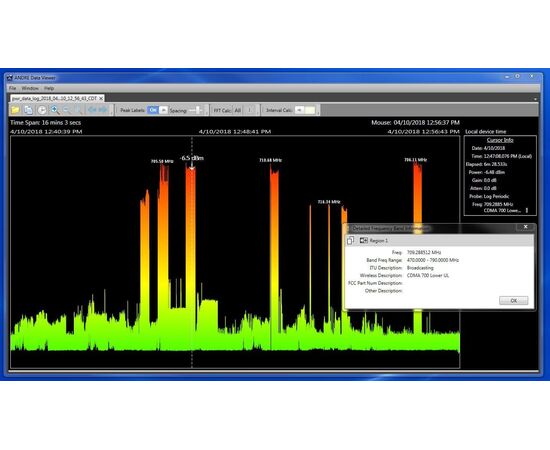The width and height of the screenshot is (550, 450).
Task: Click the Region 1 icon in dialog
Action: (363, 240)
